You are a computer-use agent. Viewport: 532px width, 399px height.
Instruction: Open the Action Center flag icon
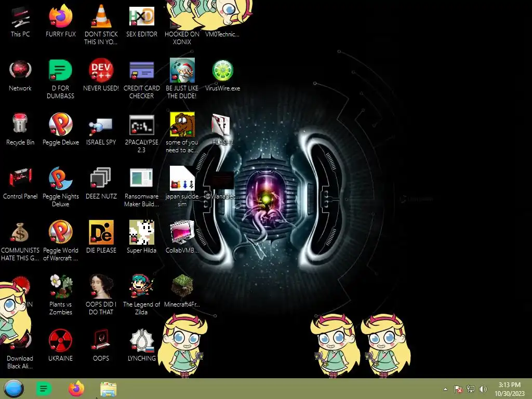click(458, 389)
